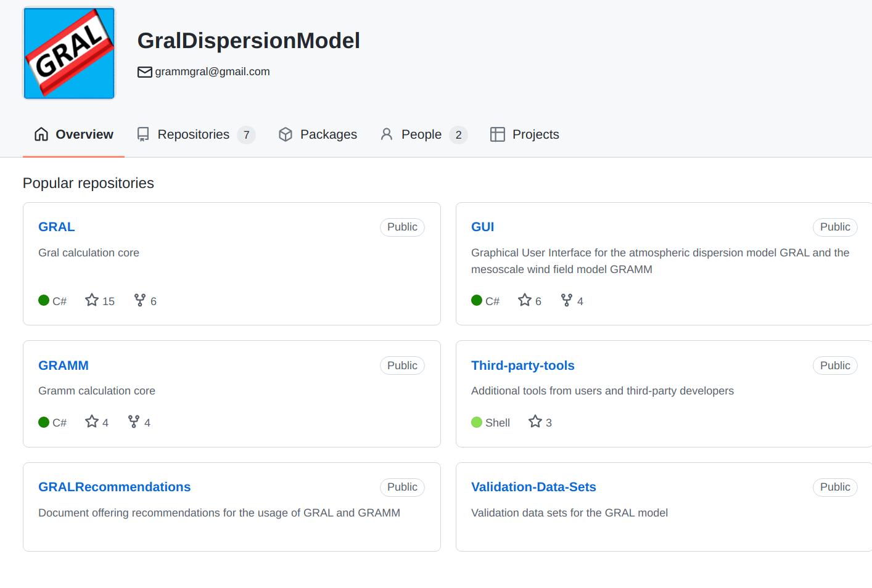Screen dimensions: 872x588
Task: Click the star icon on the GUI card
Action: [525, 300]
